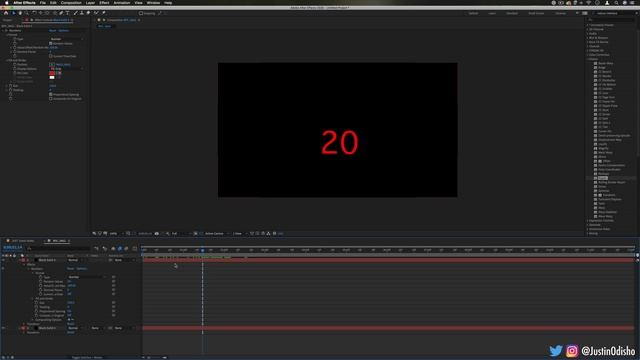Select the Pen tool

61,13
